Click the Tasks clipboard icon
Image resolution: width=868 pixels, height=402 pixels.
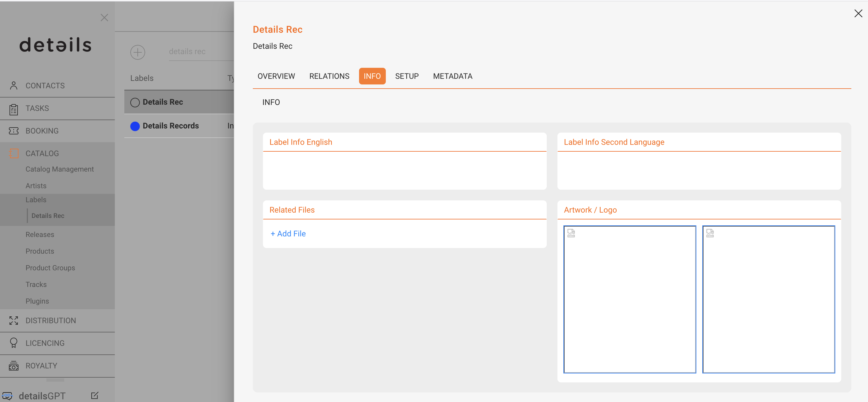pyautogui.click(x=13, y=109)
